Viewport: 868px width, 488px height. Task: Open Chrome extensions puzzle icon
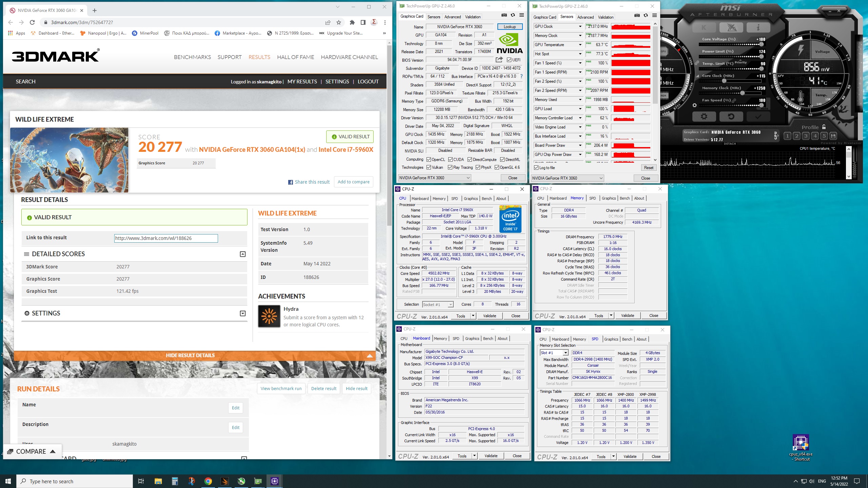352,22
